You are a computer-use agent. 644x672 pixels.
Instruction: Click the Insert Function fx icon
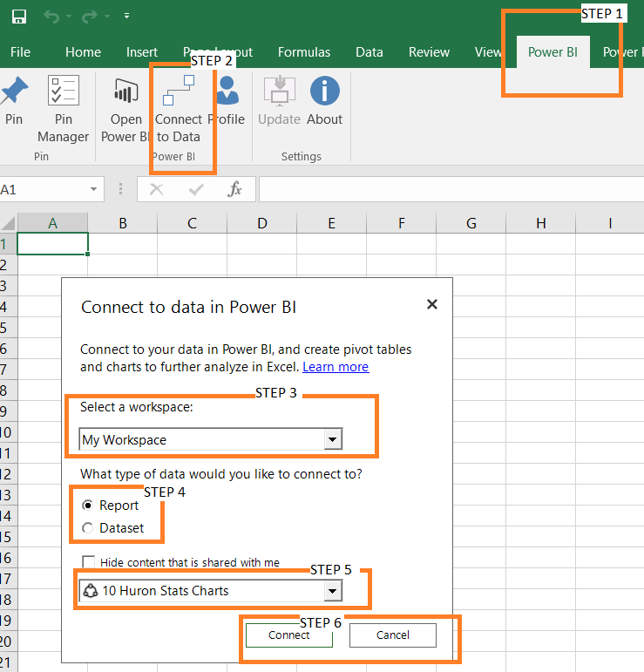[234, 189]
